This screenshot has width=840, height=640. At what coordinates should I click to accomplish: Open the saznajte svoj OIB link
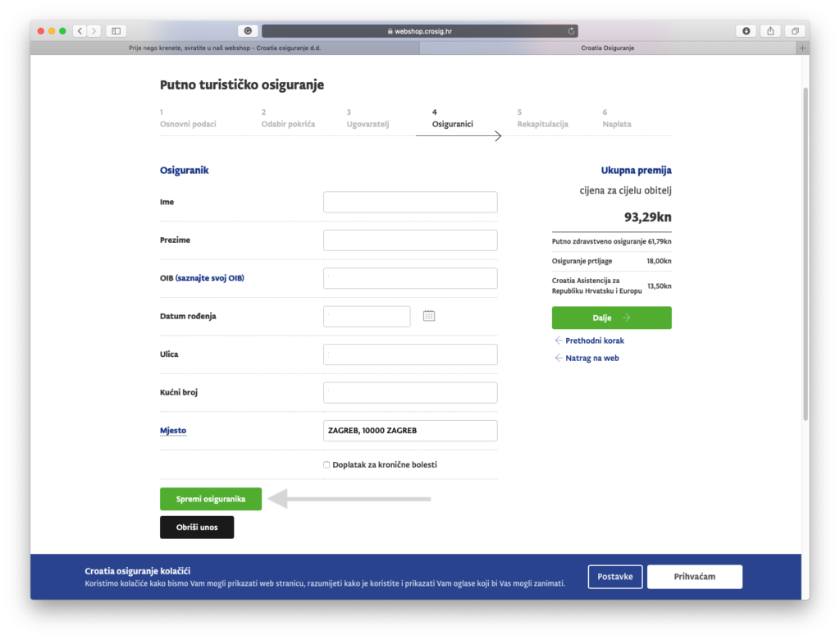(210, 278)
